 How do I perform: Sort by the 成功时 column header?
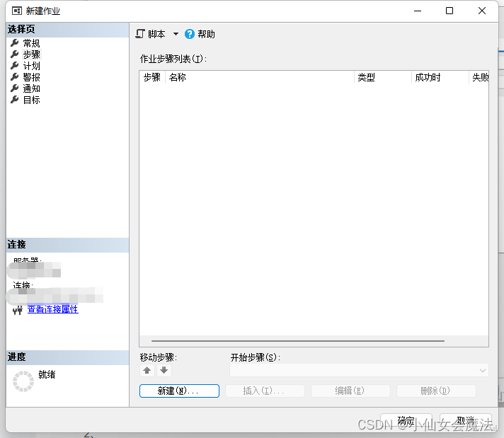[440, 77]
